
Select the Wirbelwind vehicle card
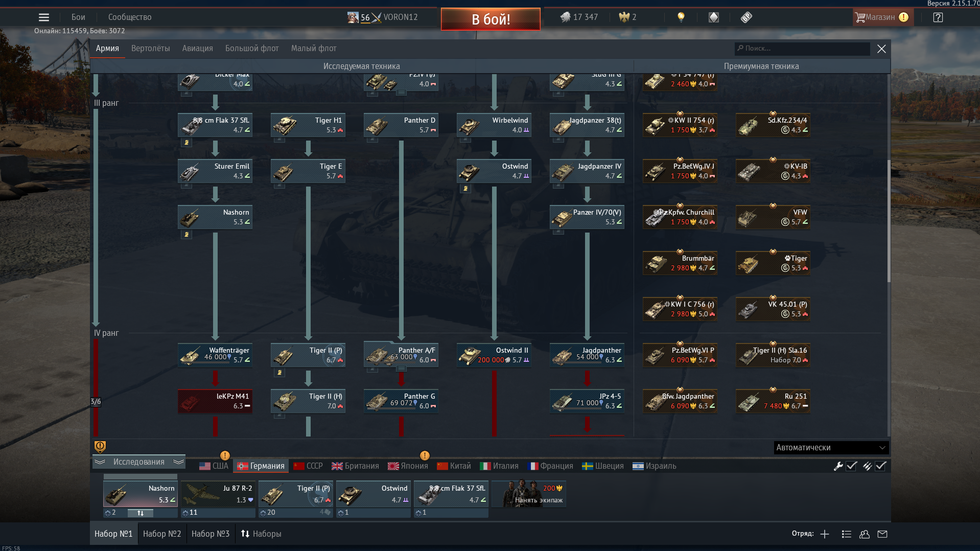coord(494,125)
